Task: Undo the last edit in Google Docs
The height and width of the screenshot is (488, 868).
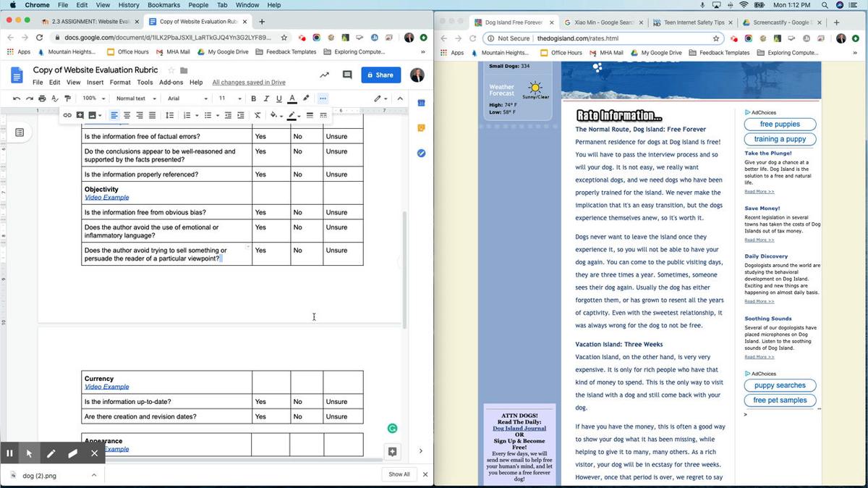Action: (x=17, y=98)
